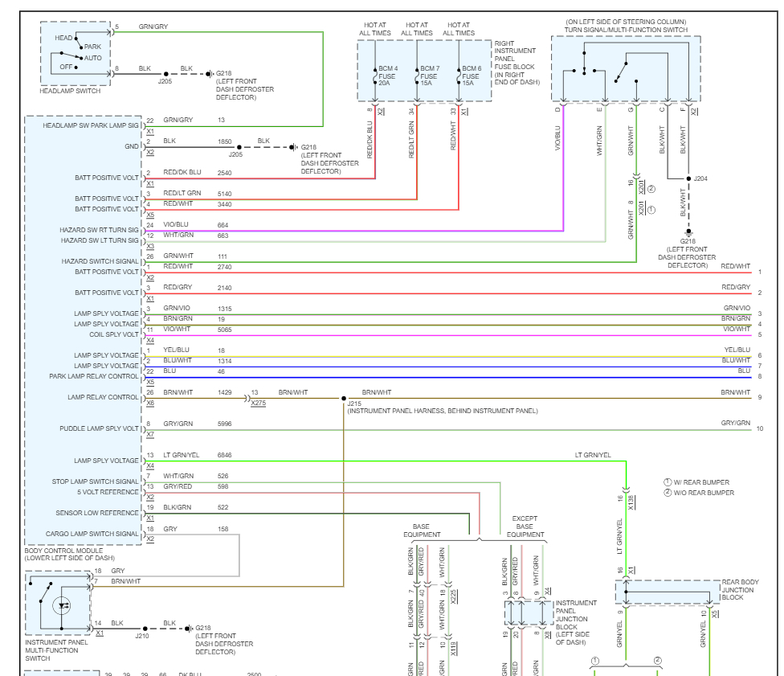Click the PARK LAMP RELAY CONTROL pin label
This screenshot has height=676, width=784.
pos(93,376)
